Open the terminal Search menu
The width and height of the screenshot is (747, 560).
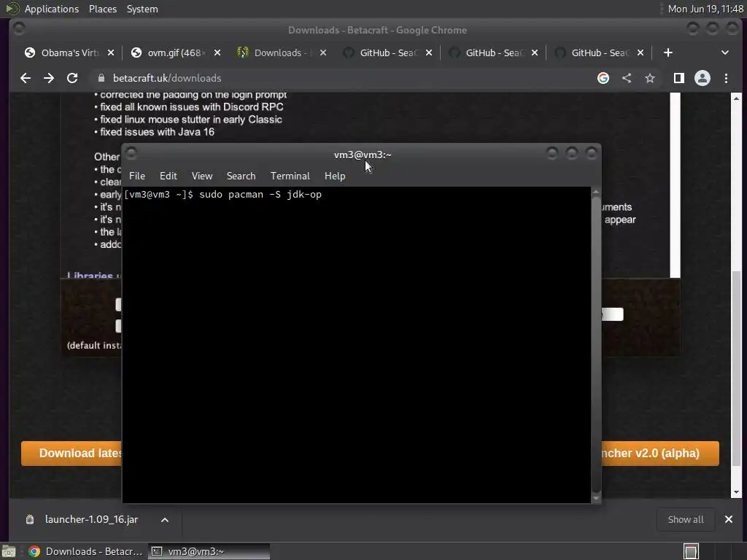[x=241, y=176]
